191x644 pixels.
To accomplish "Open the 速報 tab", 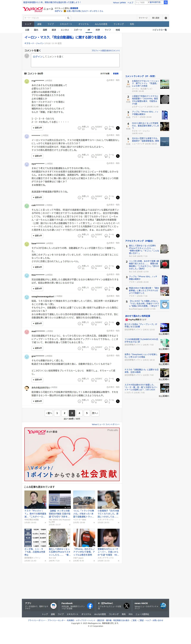I will tap(39, 24).
